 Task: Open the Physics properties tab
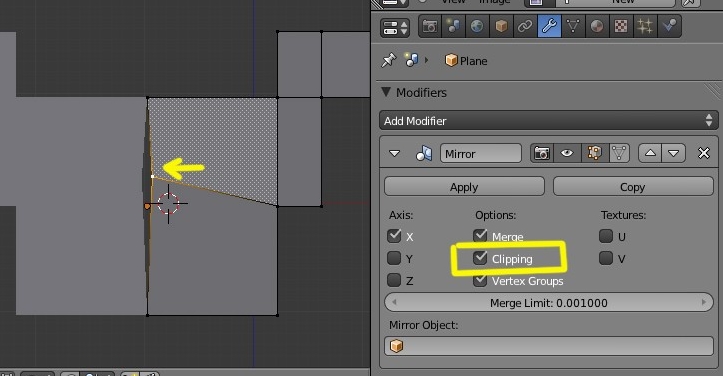(x=669, y=26)
